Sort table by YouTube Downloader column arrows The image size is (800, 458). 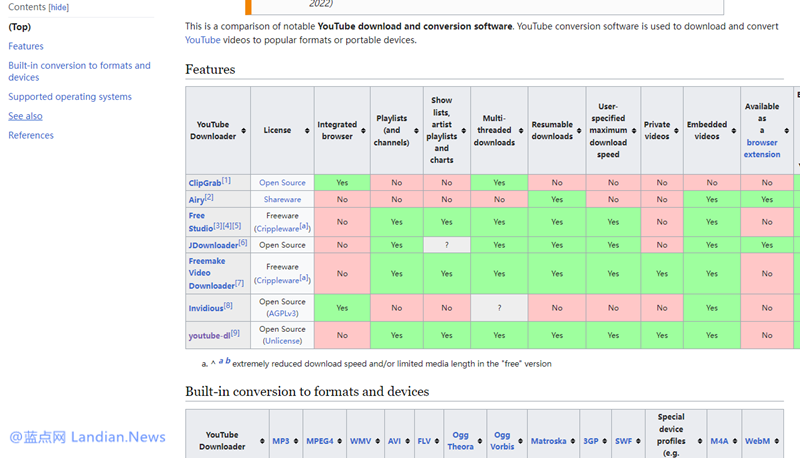243,131
